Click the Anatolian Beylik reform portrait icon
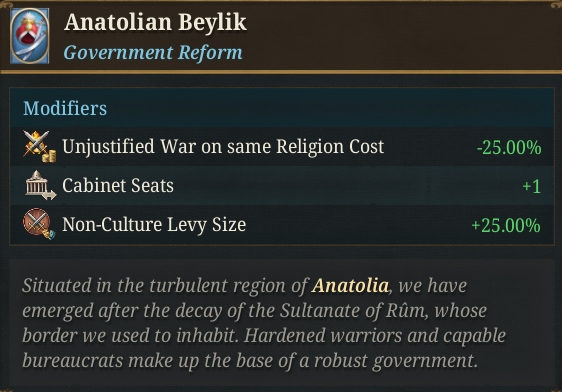Viewport: 562px width, 392px height. click(x=29, y=36)
